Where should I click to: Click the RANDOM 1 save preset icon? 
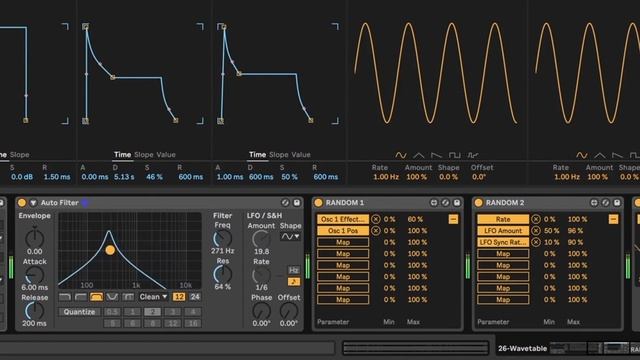tap(457, 202)
